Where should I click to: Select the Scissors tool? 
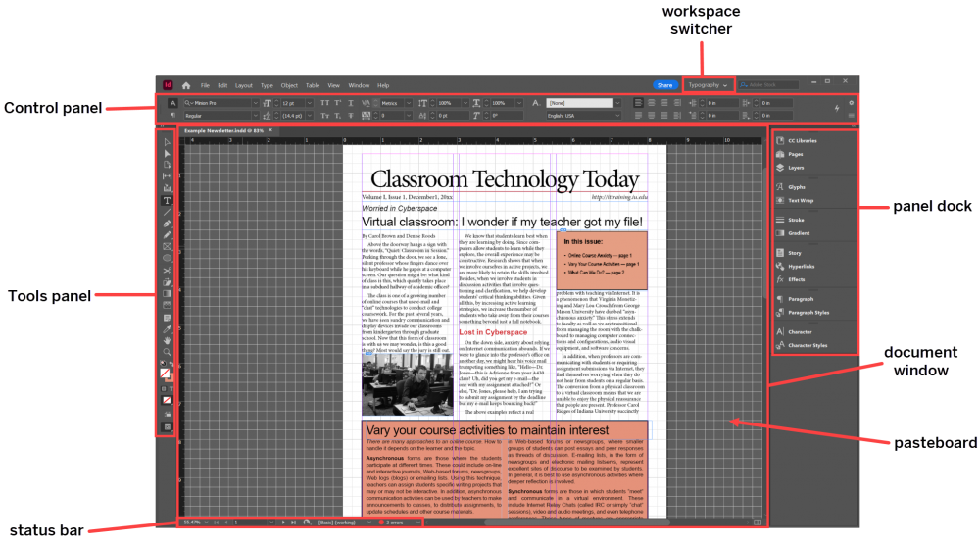[x=167, y=269]
